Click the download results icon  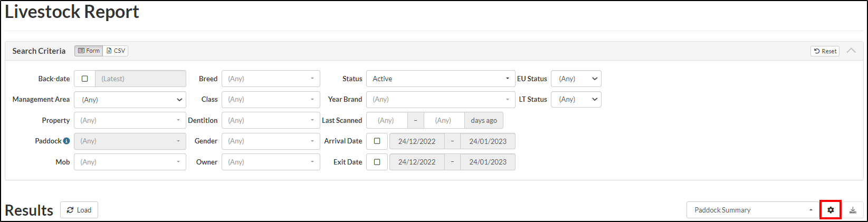[x=853, y=210]
